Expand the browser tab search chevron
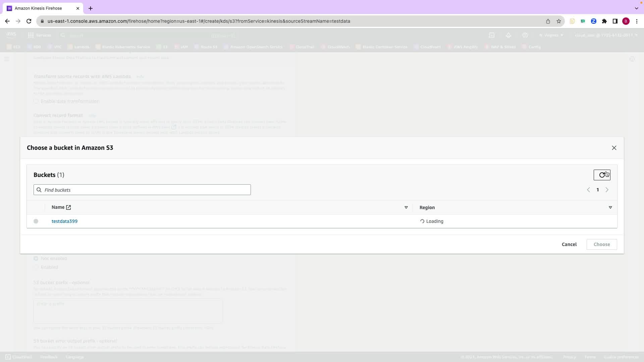 coord(636,8)
